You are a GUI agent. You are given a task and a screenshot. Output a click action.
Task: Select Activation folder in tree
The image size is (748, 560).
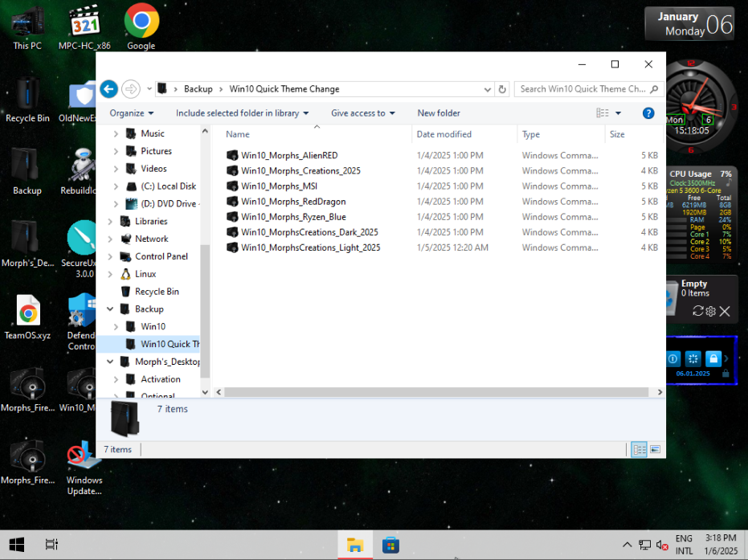tap(161, 379)
